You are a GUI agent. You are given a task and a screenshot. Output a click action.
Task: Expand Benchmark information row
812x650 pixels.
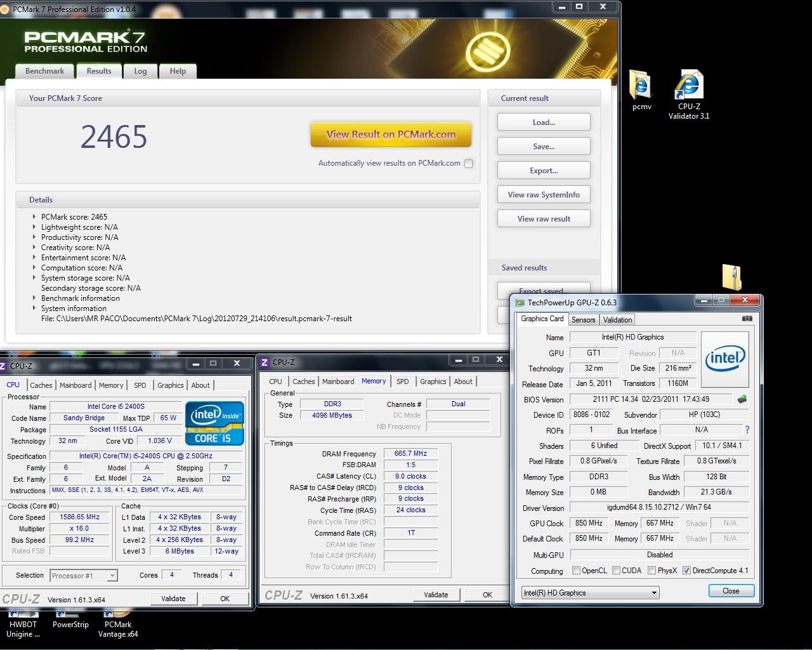click(34, 298)
